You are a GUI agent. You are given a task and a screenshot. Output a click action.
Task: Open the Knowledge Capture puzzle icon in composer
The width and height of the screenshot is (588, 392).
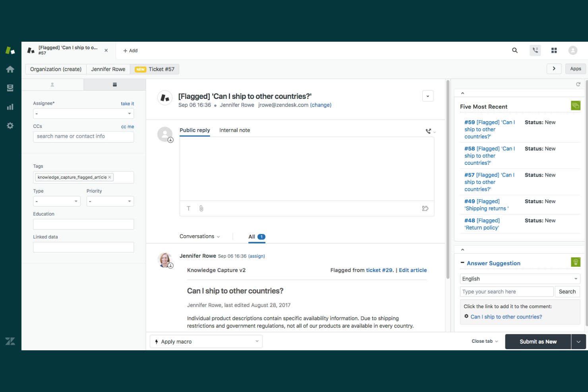click(x=425, y=208)
